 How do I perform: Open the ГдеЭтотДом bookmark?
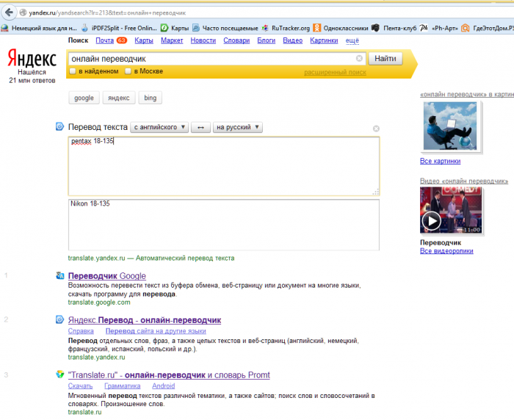tap(488, 28)
